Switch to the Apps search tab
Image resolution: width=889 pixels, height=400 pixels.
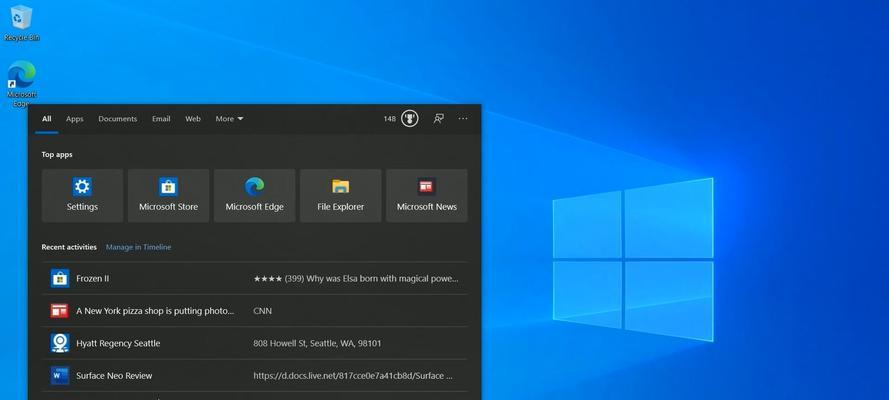(x=74, y=119)
